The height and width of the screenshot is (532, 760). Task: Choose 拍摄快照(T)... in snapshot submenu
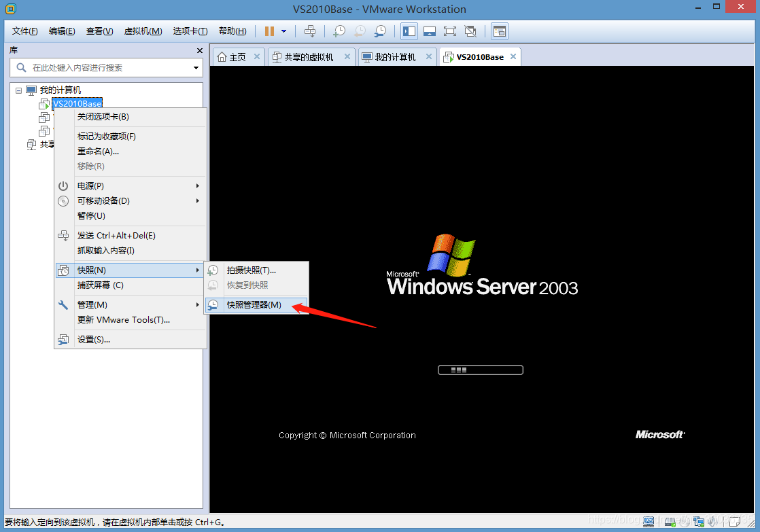click(x=256, y=270)
